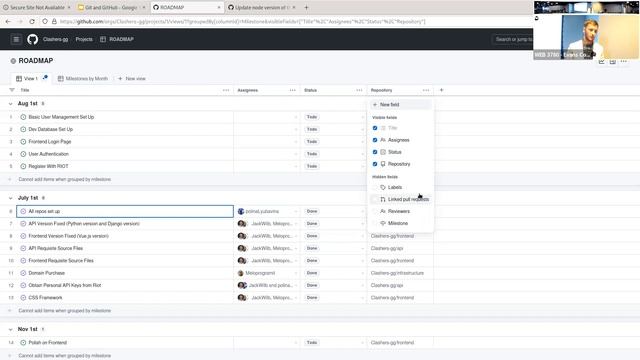Reload the page with browser refresh icon

pos(32,21)
